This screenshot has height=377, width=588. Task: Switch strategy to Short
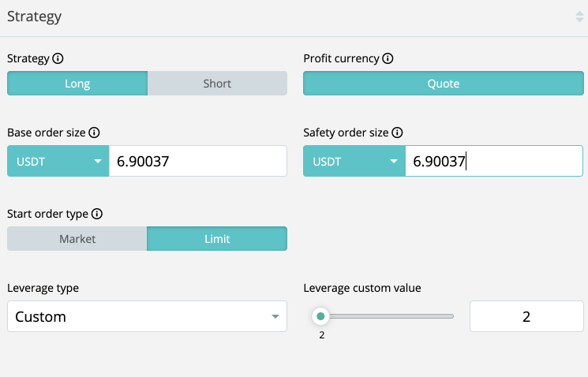pyautogui.click(x=217, y=83)
